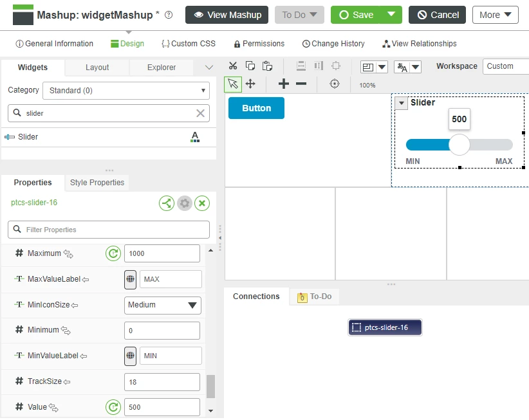Open the General Information tab
The height and width of the screenshot is (420, 529).
[54, 44]
